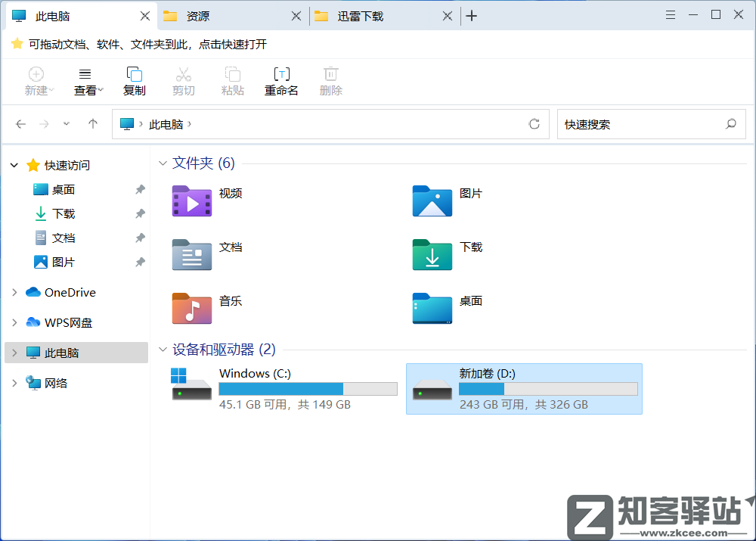Click the 重命名 (Rename) toolbar icon

click(x=281, y=81)
